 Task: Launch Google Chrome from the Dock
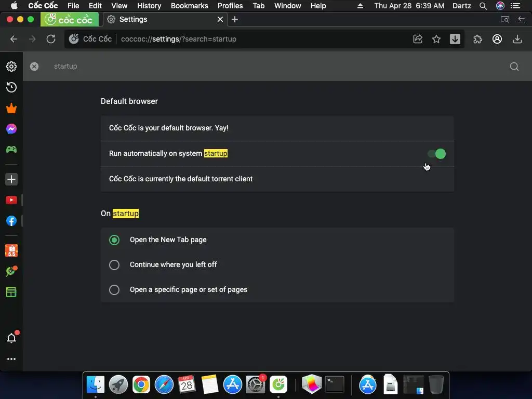(141, 385)
